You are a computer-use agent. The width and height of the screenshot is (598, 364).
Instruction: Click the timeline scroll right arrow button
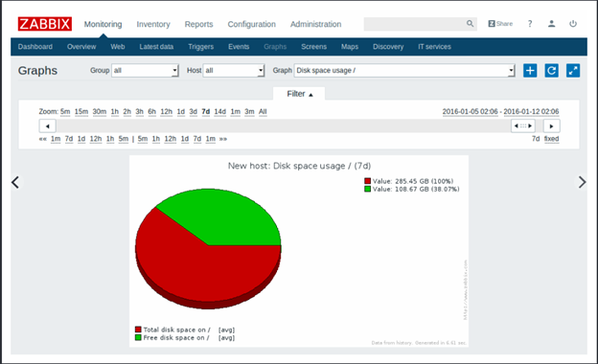551,125
